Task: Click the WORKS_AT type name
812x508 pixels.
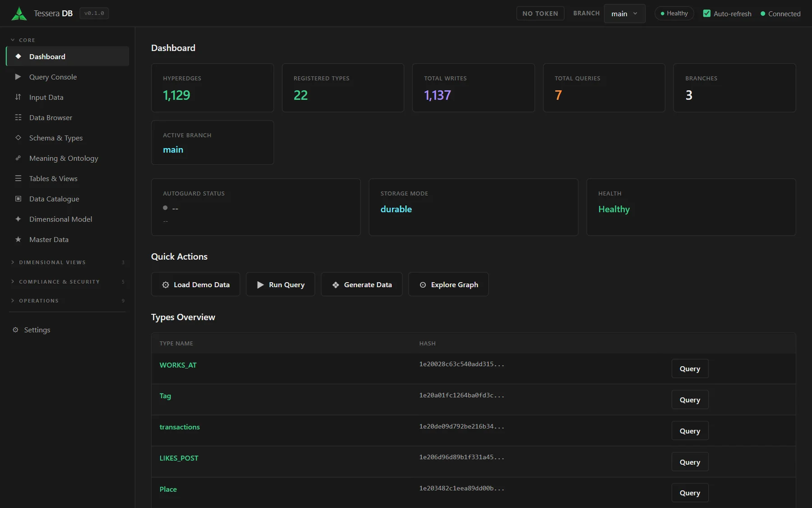Action: coord(178,365)
